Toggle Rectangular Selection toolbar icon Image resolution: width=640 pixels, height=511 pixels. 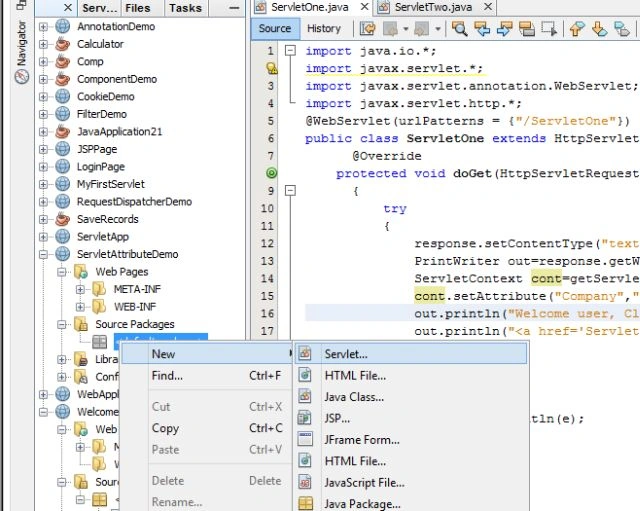click(549, 29)
